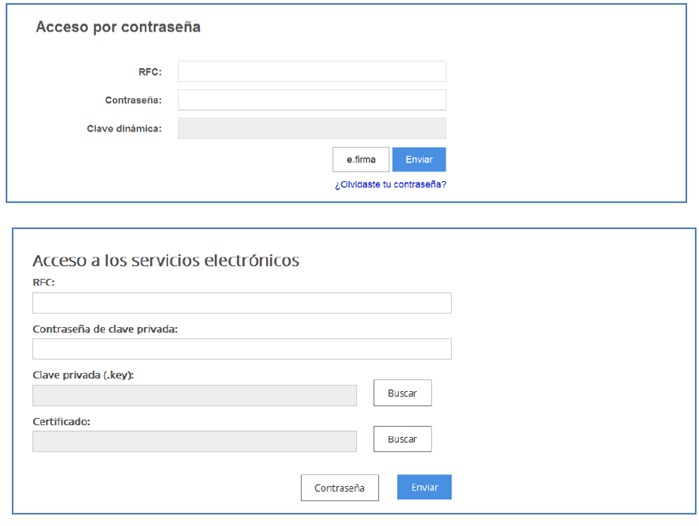Click Enviar beside the Contraseña button
Image resolution: width=699 pixels, height=526 pixels.
[424, 488]
